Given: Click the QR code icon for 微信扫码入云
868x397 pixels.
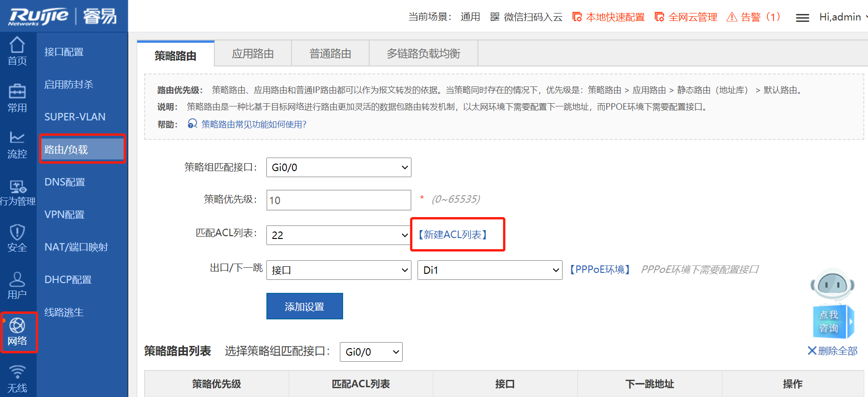Looking at the screenshot, I should click(495, 17).
